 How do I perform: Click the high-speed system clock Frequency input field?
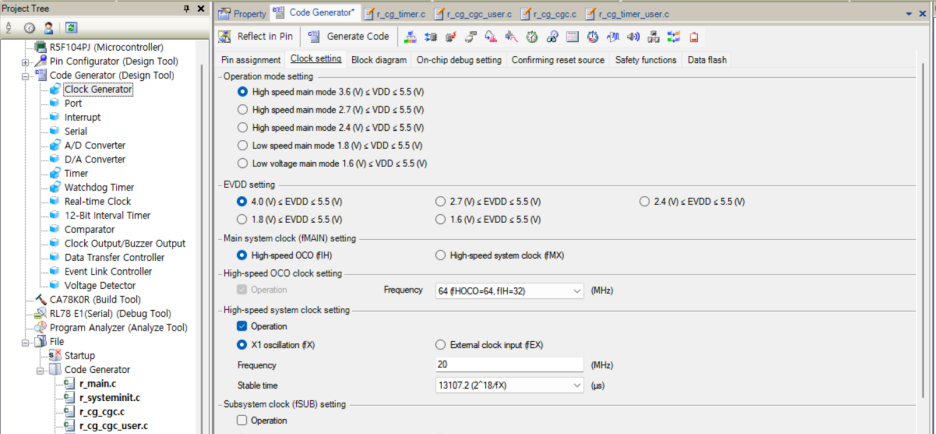pos(510,365)
